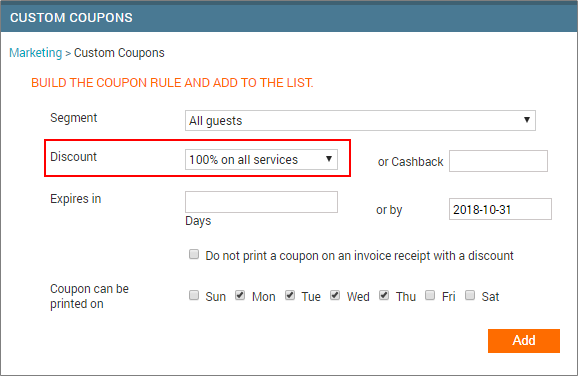
Task: Expand the Discount dropdown arrow
Action: tap(329, 159)
